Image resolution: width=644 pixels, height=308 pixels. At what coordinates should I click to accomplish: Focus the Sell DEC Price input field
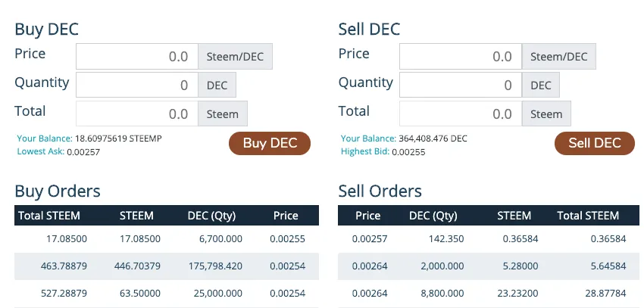[461, 56]
